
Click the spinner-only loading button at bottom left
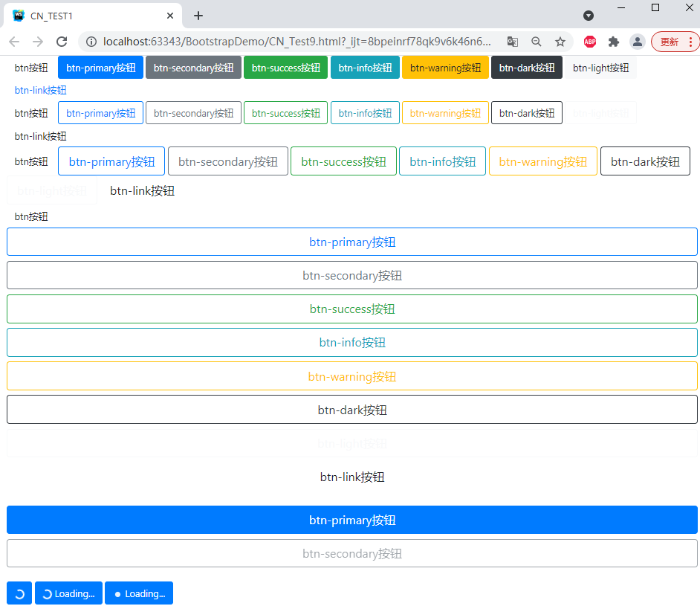pyautogui.click(x=19, y=593)
